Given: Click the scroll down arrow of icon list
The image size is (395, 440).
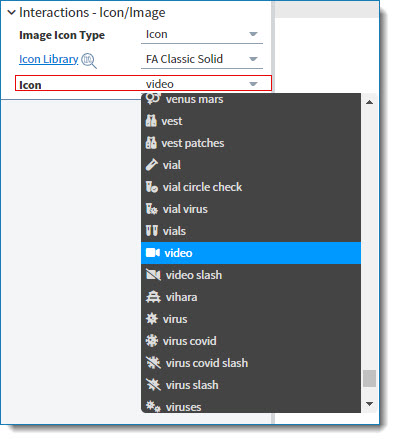Looking at the screenshot, I should pos(369,404).
